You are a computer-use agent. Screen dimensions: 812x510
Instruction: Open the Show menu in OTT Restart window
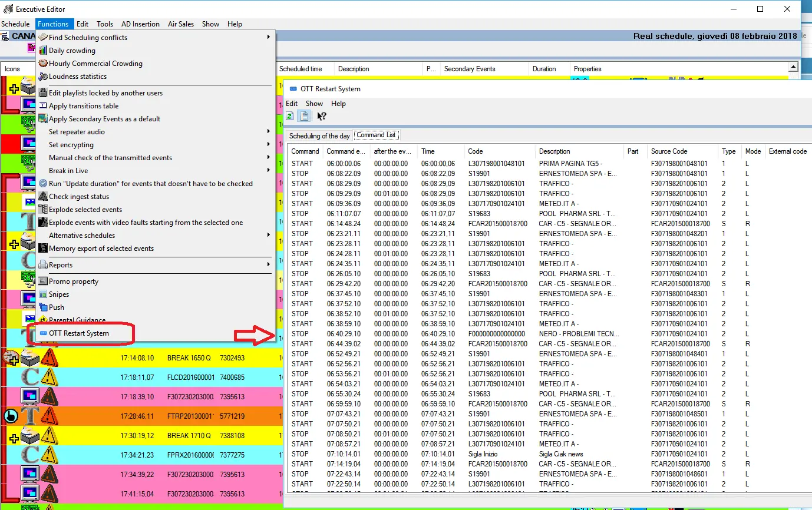tap(314, 104)
